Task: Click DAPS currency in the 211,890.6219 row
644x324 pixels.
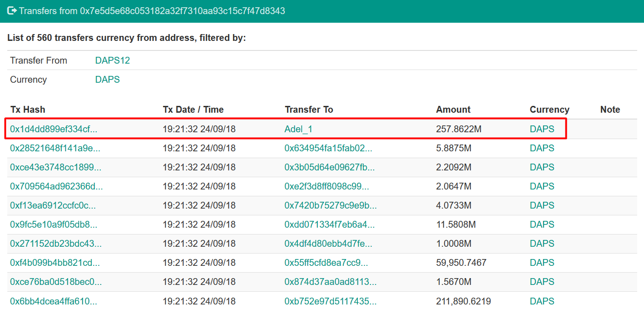Action: [542, 301]
